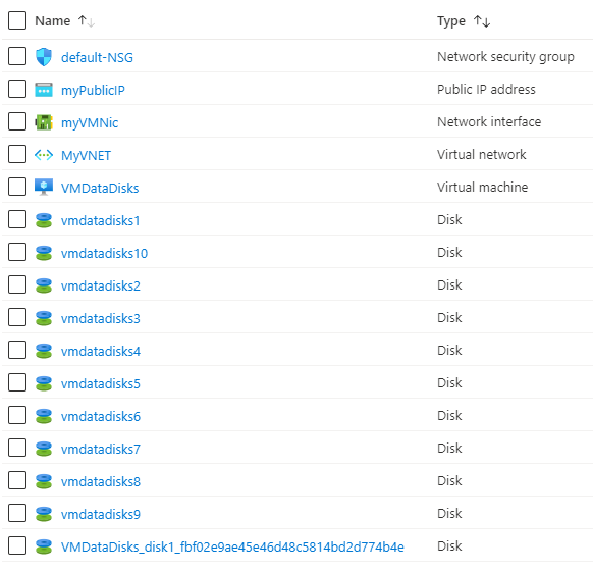The height and width of the screenshot is (573, 593).
Task: Click the VMDataDisks virtual machine icon
Action: coord(44,187)
